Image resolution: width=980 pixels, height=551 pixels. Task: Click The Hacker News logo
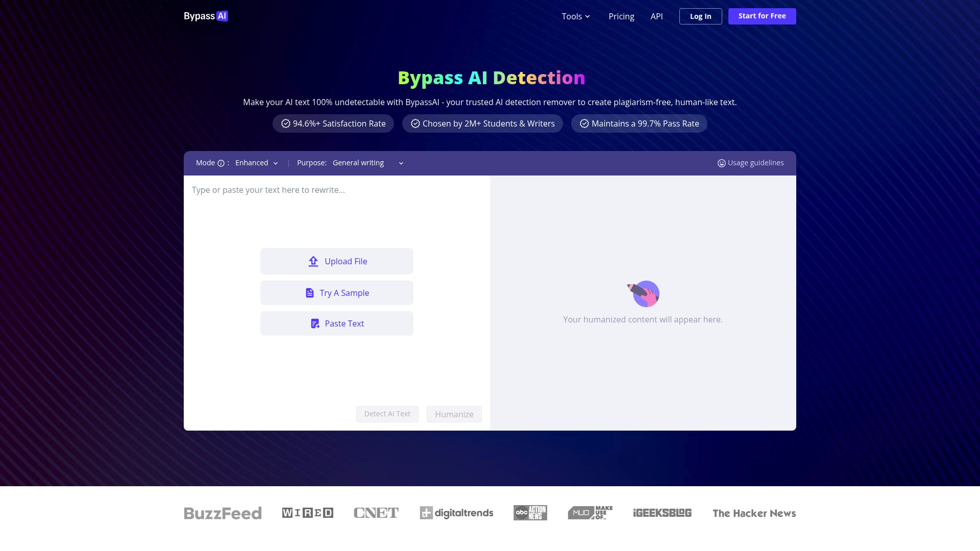(754, 513)
